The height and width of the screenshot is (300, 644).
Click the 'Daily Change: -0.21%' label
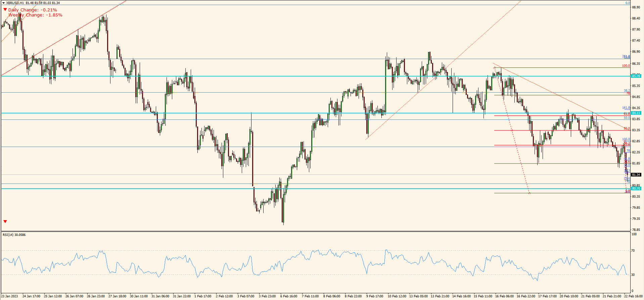click(x=33, y=10)
